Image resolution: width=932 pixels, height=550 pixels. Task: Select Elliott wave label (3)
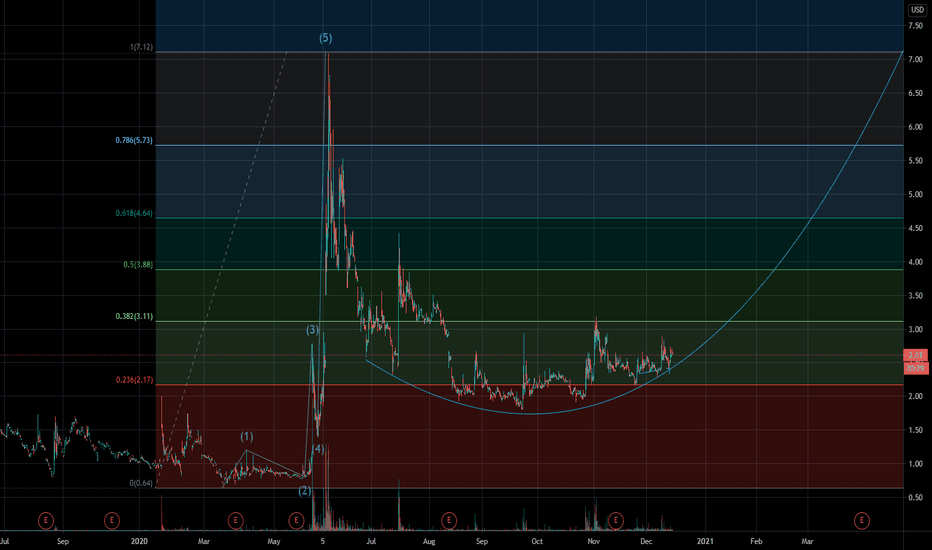tap(313, 329)
